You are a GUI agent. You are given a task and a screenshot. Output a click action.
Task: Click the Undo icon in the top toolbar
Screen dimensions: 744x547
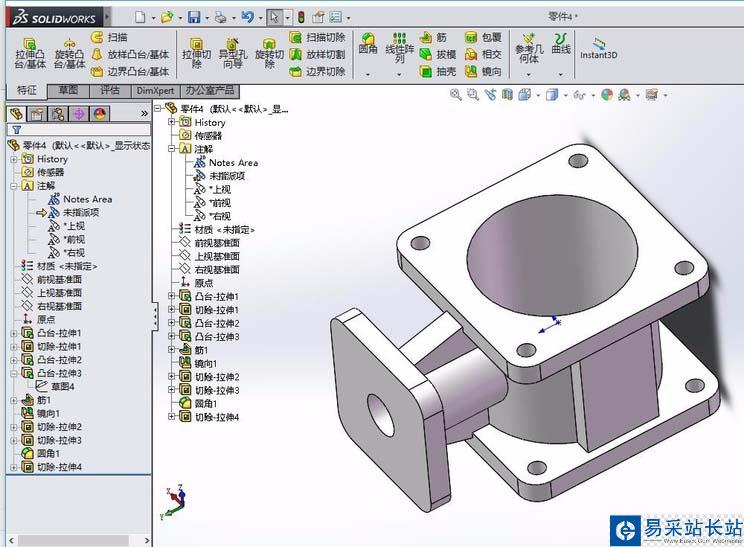[247, 18]
